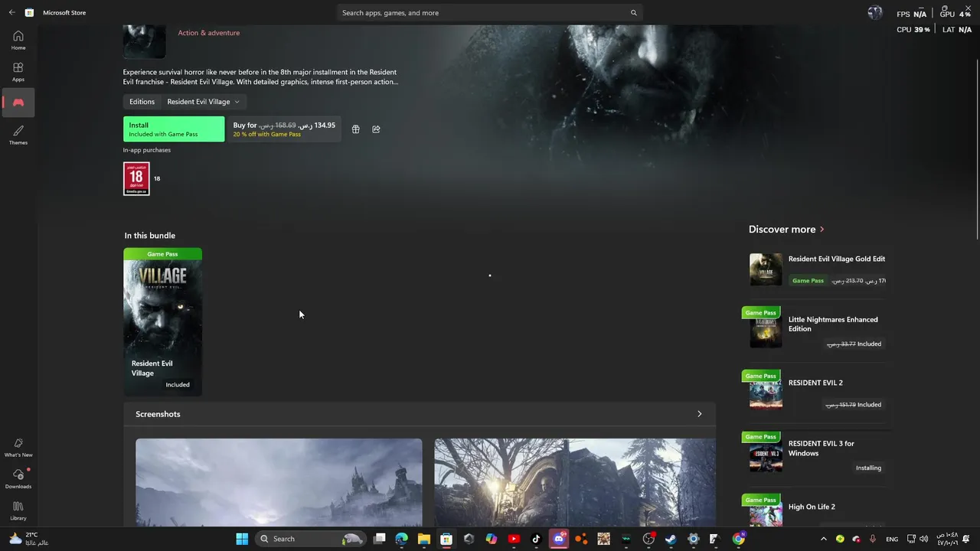Open Copilot from the taskbar

[491, 539]
